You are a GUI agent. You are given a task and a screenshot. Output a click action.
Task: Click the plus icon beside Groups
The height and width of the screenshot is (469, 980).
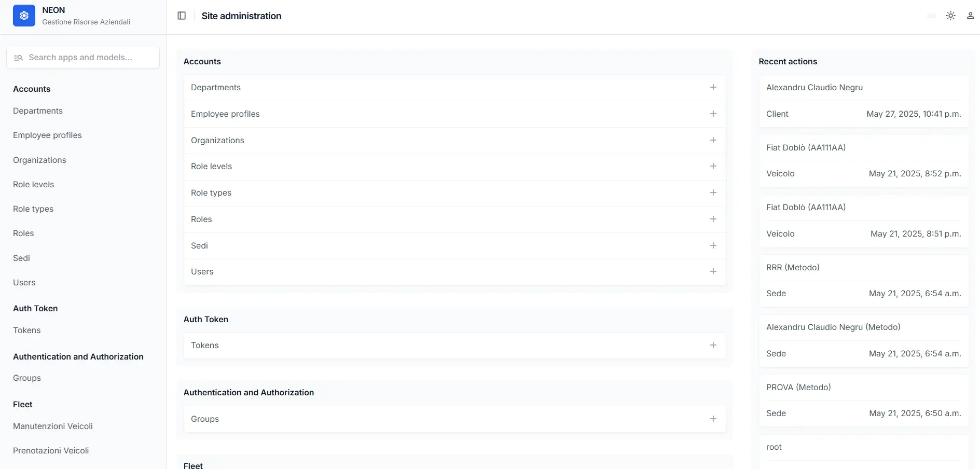click(713, 419)
